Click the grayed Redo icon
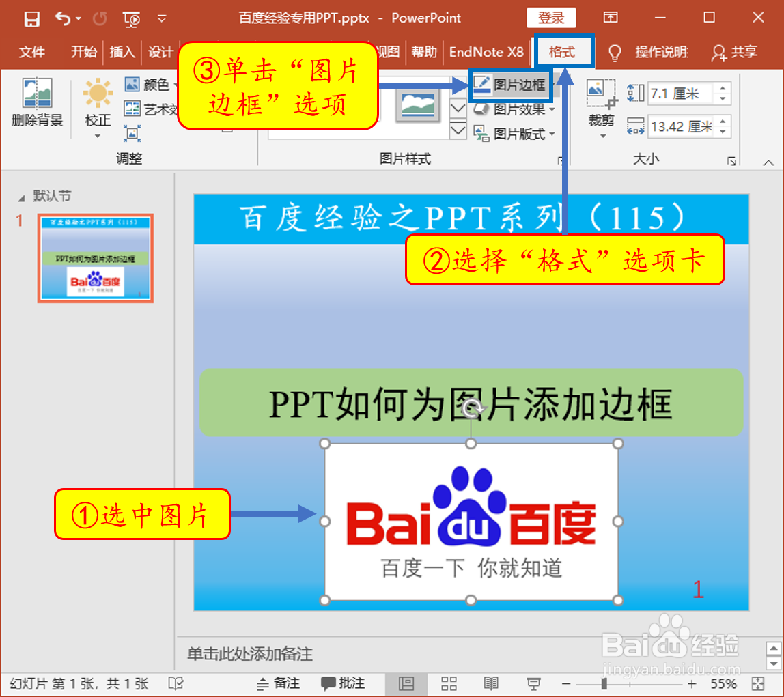784x697 pixels. [100, 18]
